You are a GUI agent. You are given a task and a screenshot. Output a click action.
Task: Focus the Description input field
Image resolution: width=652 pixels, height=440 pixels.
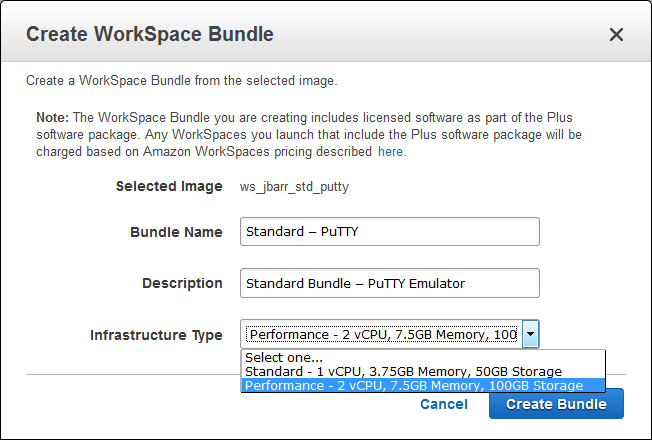(x=390, y=283)
